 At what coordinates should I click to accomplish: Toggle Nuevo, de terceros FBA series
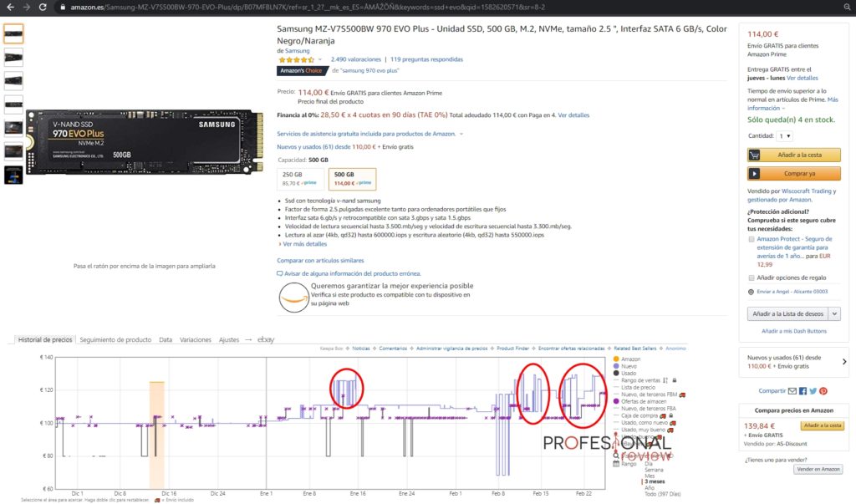click(645, 409)
